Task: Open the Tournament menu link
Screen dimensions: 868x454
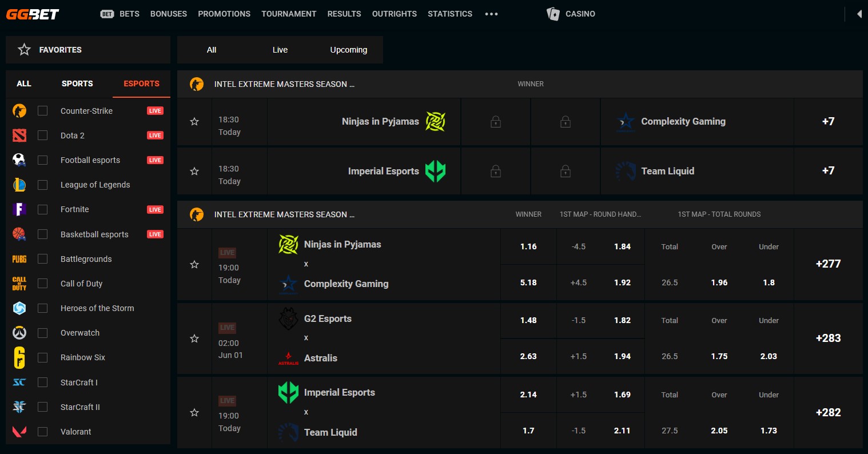Action: point(289,14)
